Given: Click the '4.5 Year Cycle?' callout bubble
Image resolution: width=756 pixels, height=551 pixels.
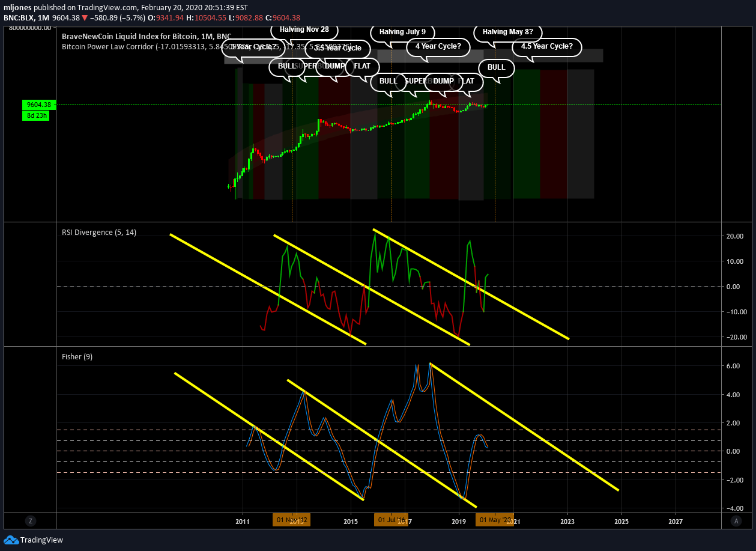Looking at the screenshot, I should [546, 46].
